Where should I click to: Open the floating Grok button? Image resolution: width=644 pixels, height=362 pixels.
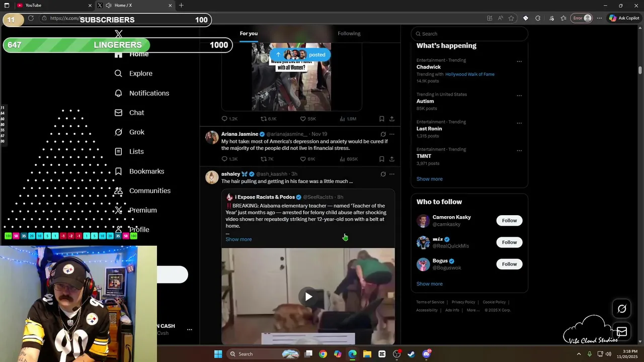[x=622, y=309]
